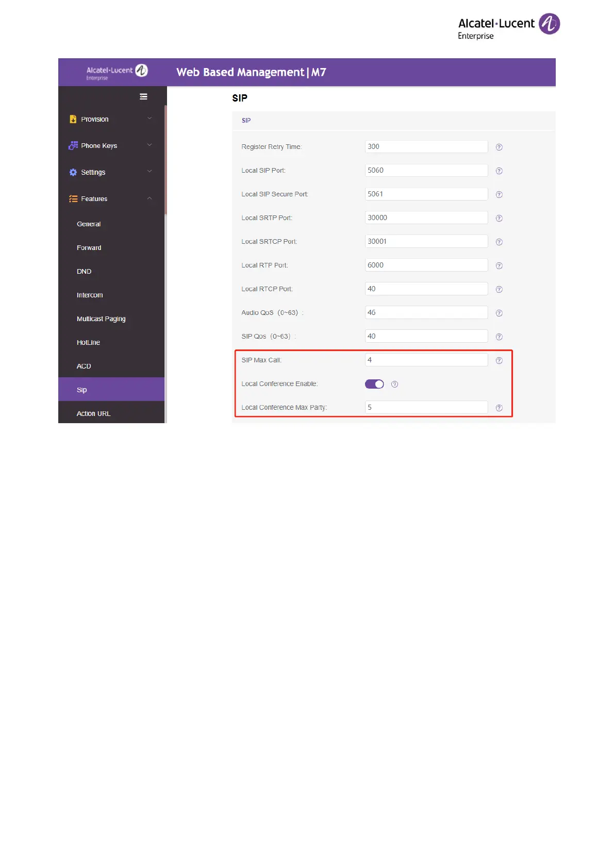The height and width of the screenshot is (868, 614).
Task: Select the Action URL menu item
Action: click(x=93, y=414)
